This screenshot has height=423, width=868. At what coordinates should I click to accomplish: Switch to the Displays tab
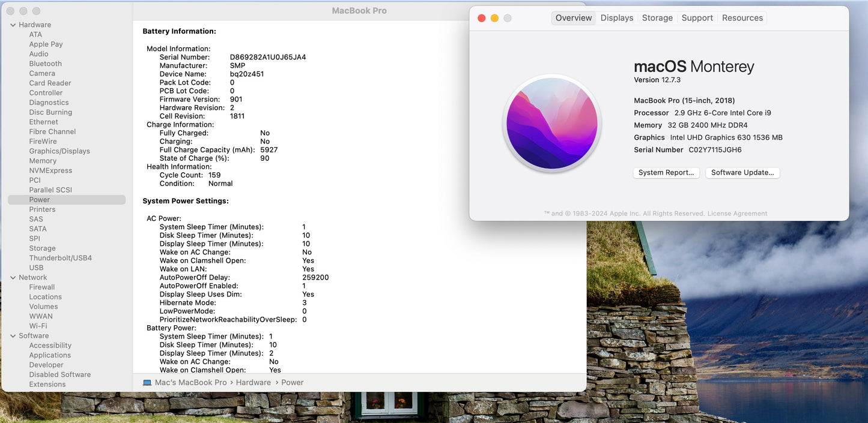[x=616, y=18]
